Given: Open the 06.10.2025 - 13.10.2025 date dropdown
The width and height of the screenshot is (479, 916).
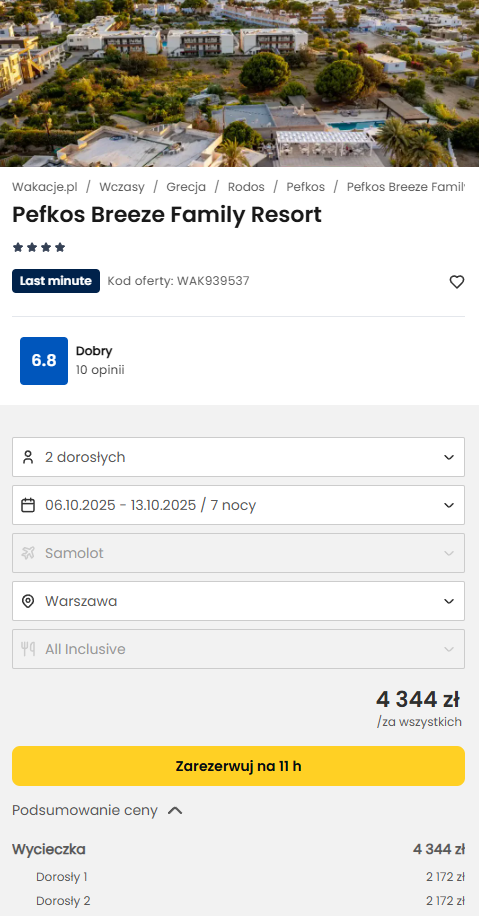Looking at the screenshot, I should pos(238,505).
